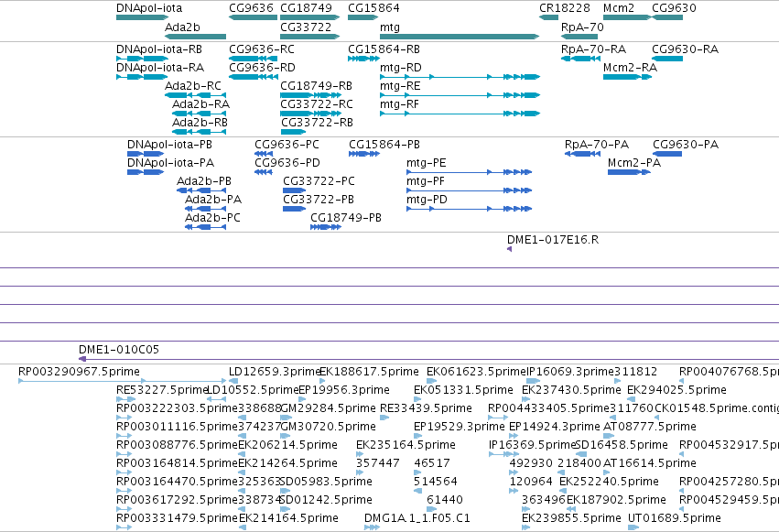Select the CG33722-RB transcript label

(317, 123)
